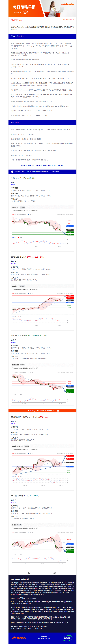The width and height of the screenshot is (86, 644).
Task: Visit wetradebroker.com link in footer
Action: pos(44,639)
